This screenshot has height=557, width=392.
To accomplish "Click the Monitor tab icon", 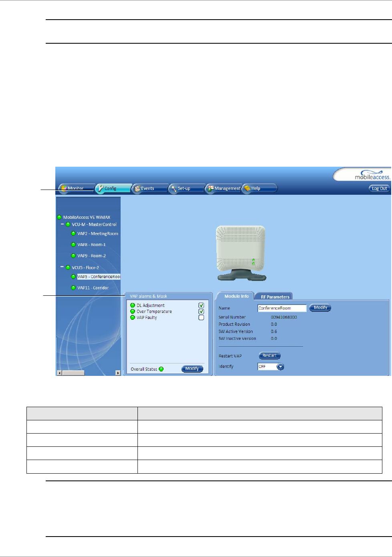I will point(64,188).
